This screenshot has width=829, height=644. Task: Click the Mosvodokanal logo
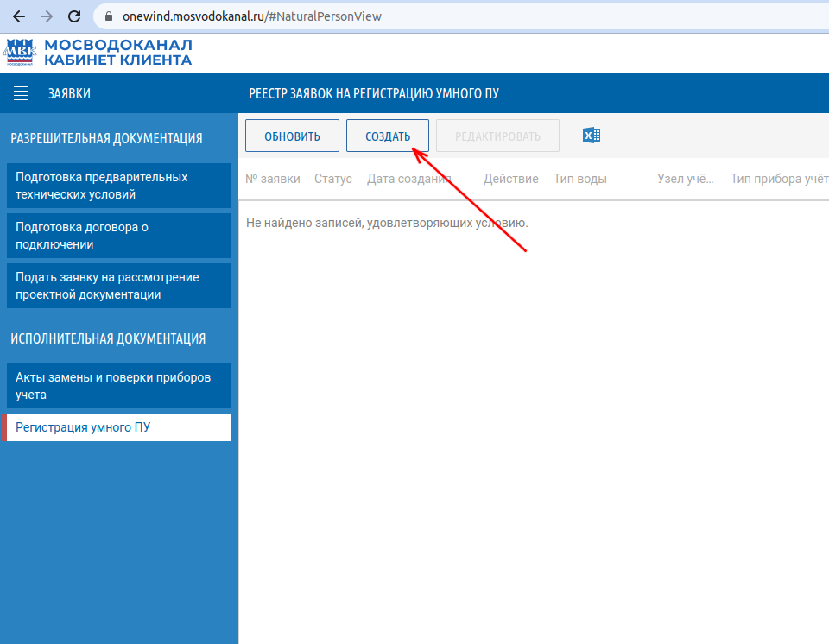(20, 52)
